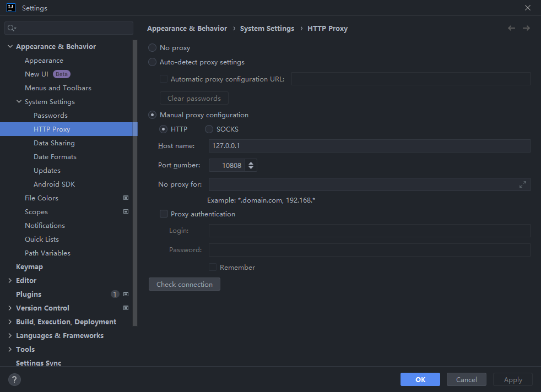Select the No proxy radio button
This screenshot has width=541, height=392.
[152, 47]
